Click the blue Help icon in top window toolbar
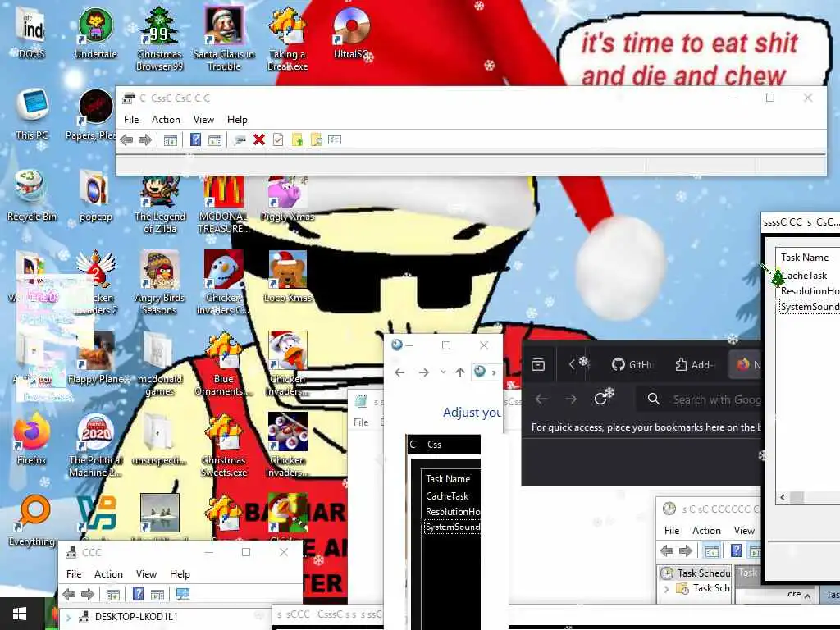840x630 pixels. click(x=195, y=139)
